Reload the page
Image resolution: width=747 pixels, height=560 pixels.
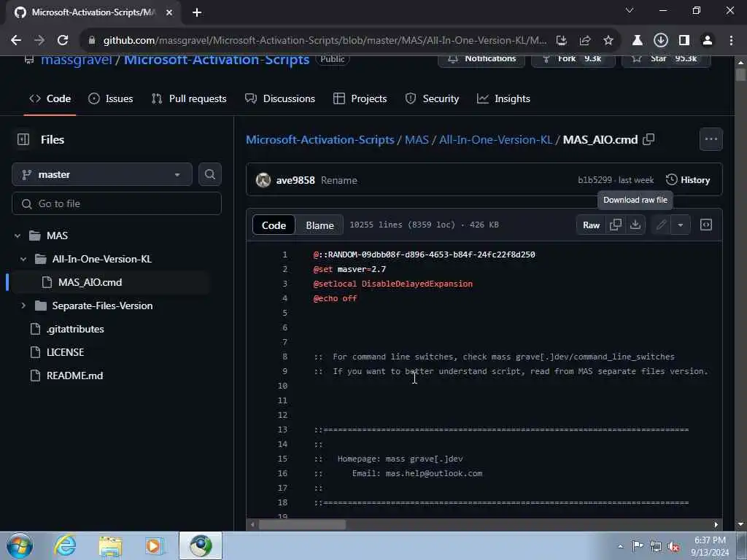tap(63, 40)
